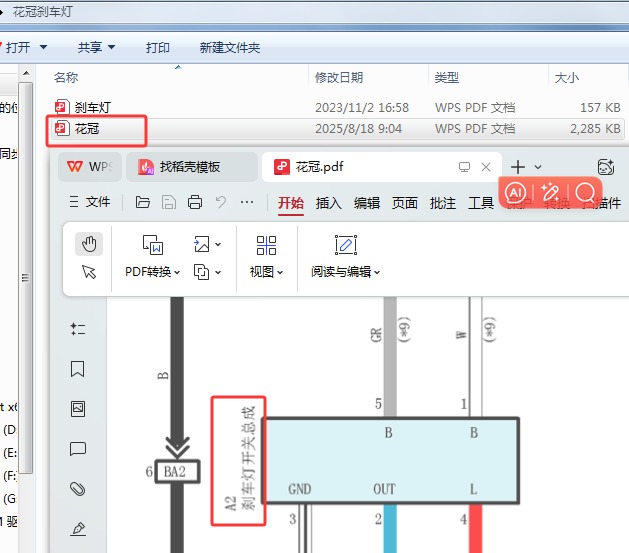
Task: Expand the PDF转换 dropdown
Action: (177, 273)
